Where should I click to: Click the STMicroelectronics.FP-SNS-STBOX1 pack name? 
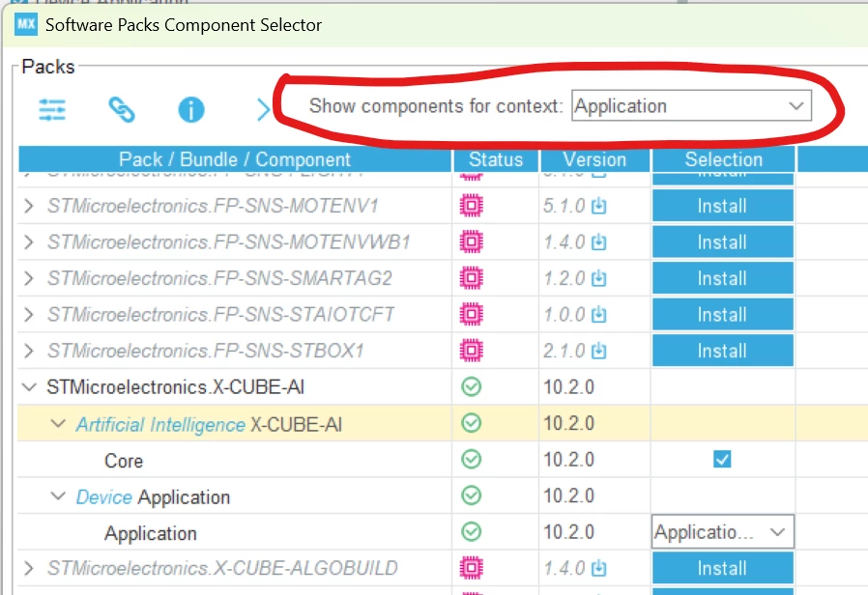pyautogui.click(x=205, y=351)
